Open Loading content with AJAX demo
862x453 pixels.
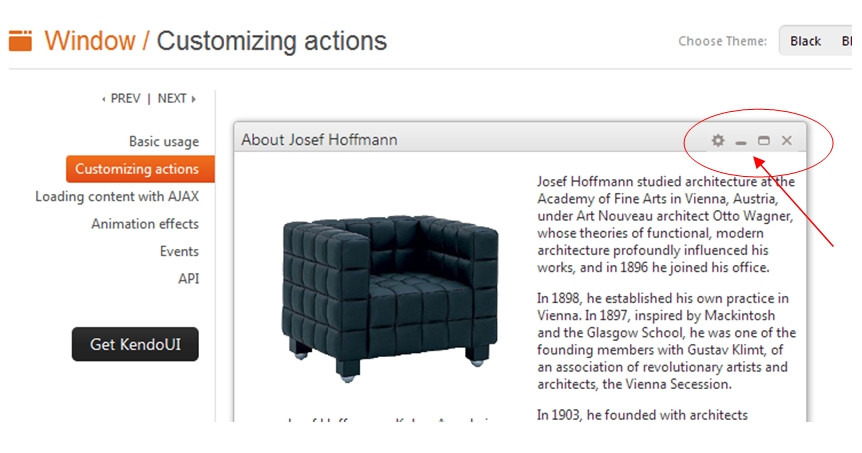pos(117,196)
